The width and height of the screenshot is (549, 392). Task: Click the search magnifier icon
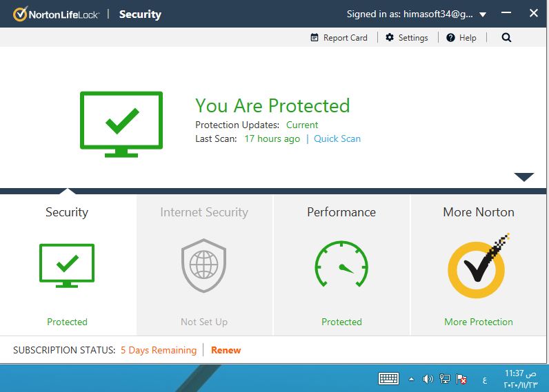(506, 37)
